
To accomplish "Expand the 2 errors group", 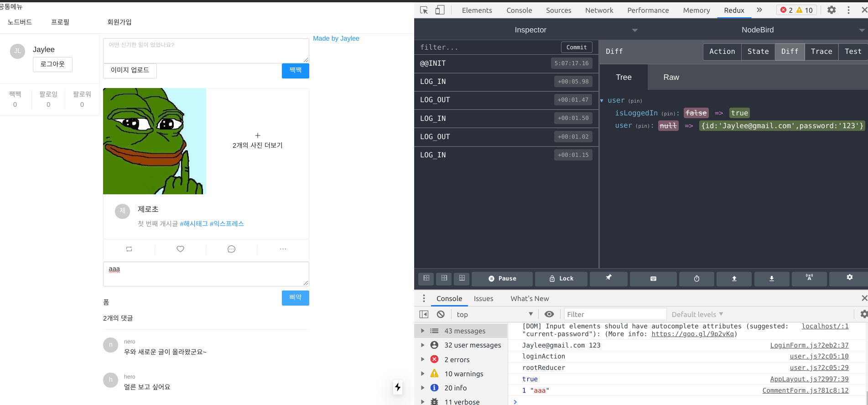I will click(x=422, y=359).
